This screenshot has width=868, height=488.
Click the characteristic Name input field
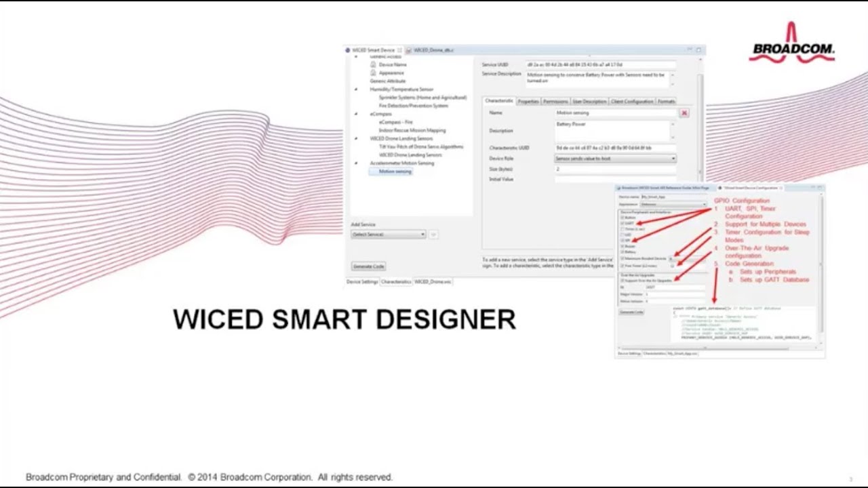616,113
